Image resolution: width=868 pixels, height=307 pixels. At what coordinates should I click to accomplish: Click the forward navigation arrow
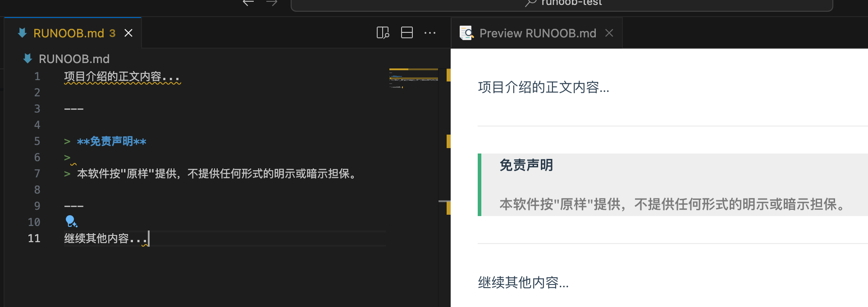point(272,3)
